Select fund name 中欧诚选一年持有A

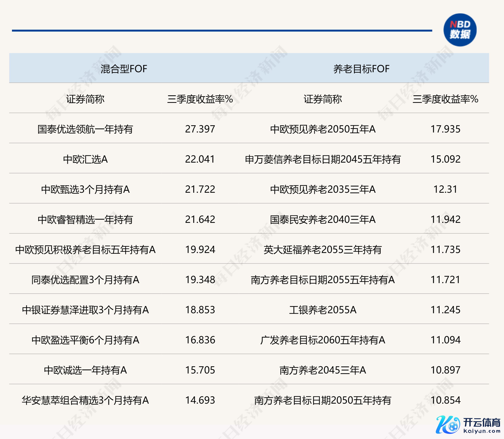[x=85, y=370]
